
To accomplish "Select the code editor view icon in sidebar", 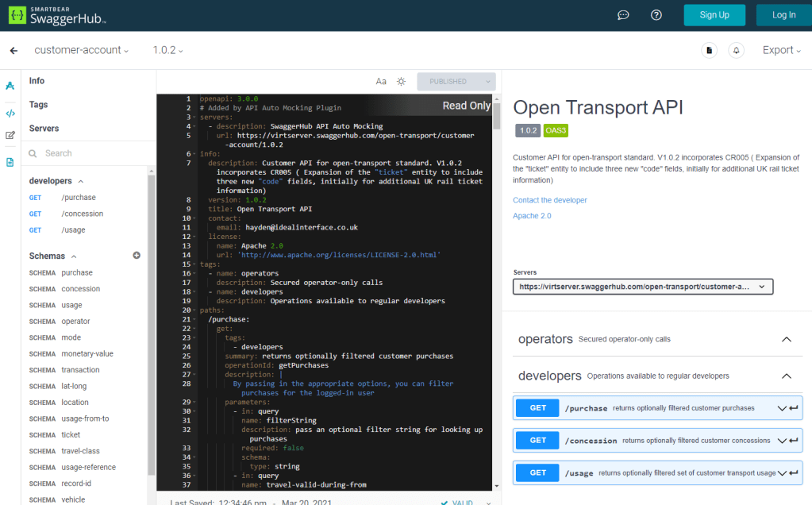I will click(10, 113).
